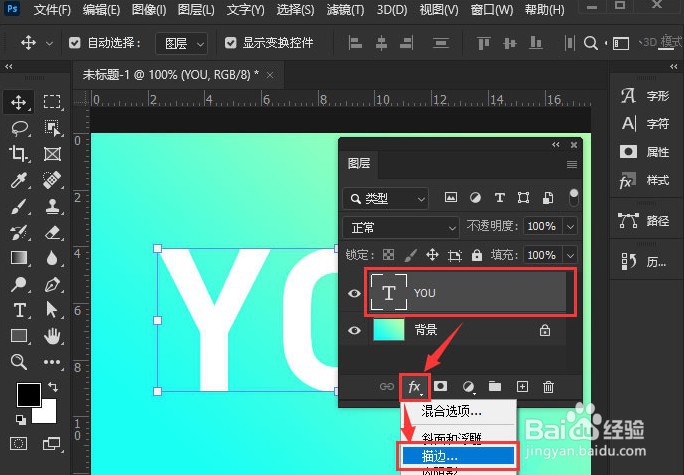Select the Frame tool
684x475 pixels.
[52, 154]
